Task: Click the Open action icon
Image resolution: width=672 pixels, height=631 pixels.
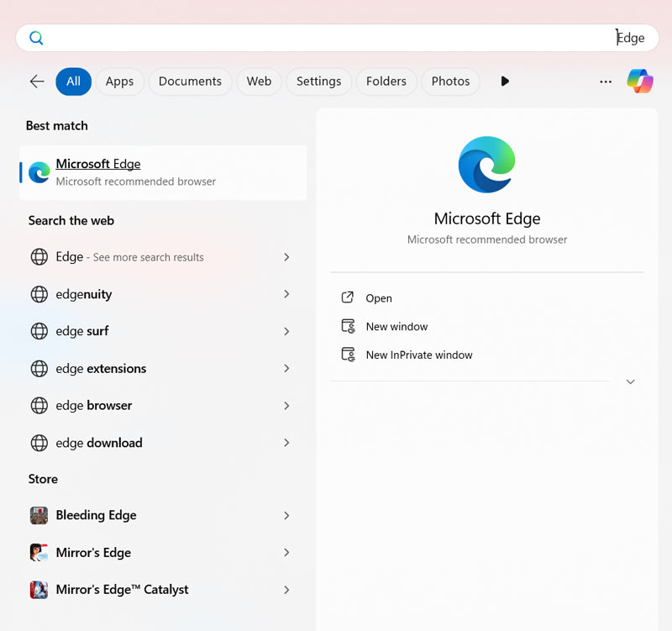Action: click(348, 297)
